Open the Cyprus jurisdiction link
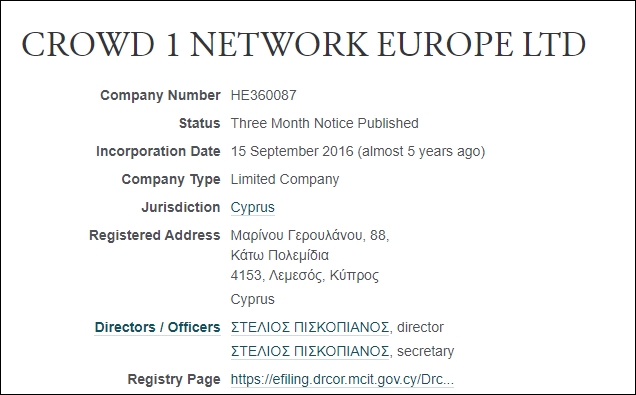This screenshot has width=636, height=395. [252, 207]
